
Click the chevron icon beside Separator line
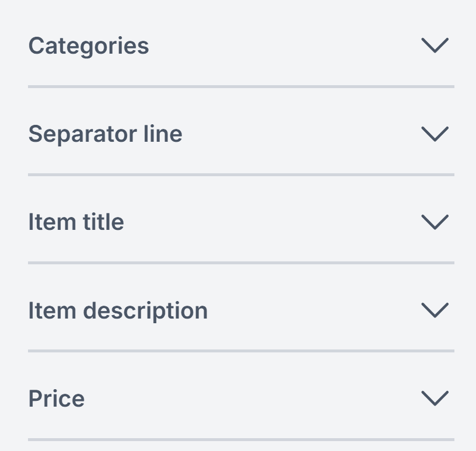(435, 134)
